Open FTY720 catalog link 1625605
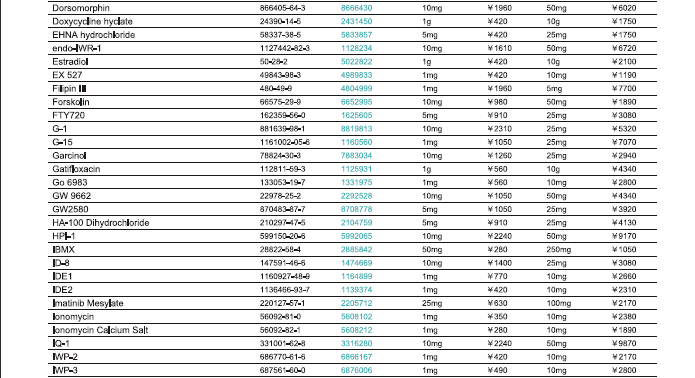The height and width of the screenshot is (378, 695). (x=356, y=115)
